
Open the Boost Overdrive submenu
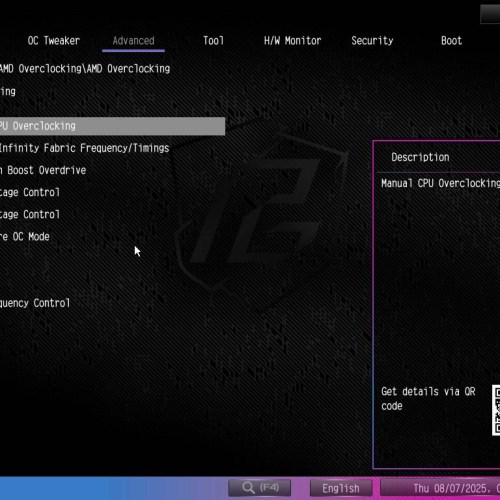click(43, 170)
